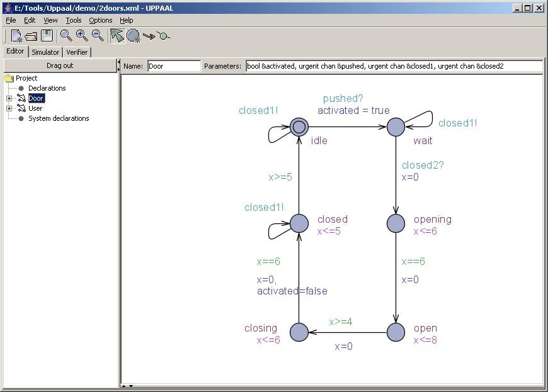Activate the Add Nail tool
Viewport: 548px width, 392px height.
tap(163, 36)
